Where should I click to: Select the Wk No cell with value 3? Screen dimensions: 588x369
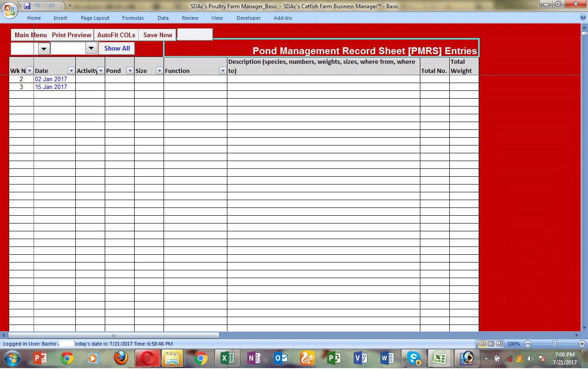(21, 87)
